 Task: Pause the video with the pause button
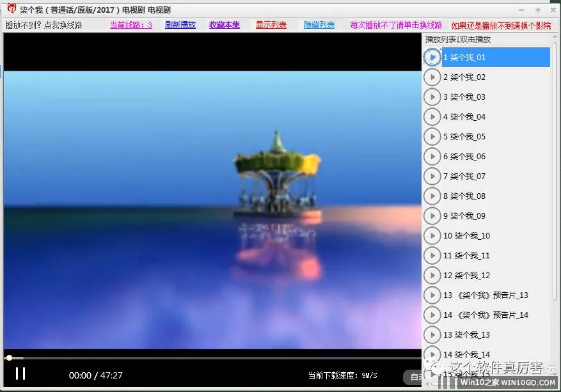tap(20, 373)
